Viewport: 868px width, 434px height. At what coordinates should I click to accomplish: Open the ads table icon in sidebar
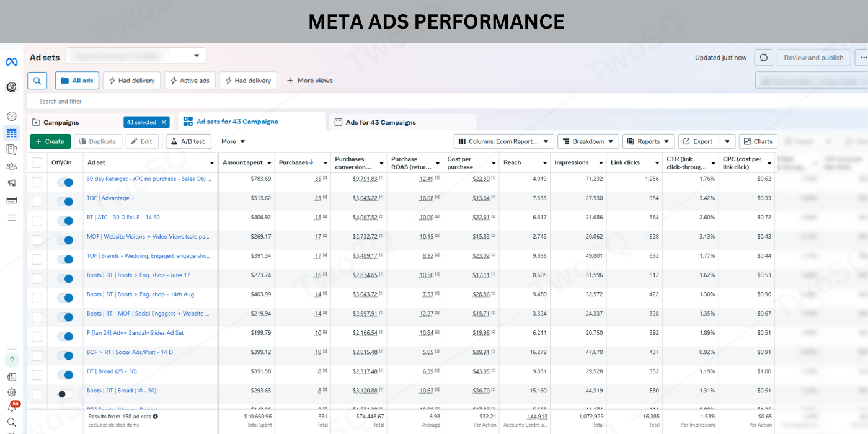pyautogui.click(x=11, y=133)
